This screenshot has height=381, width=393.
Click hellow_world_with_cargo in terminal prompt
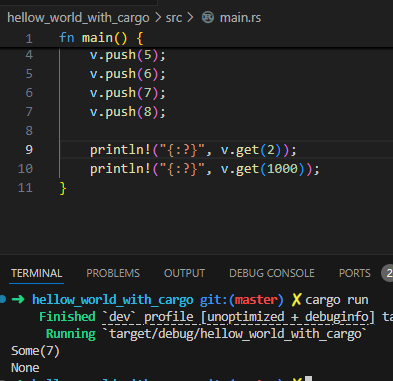click(x=113, y=300)
